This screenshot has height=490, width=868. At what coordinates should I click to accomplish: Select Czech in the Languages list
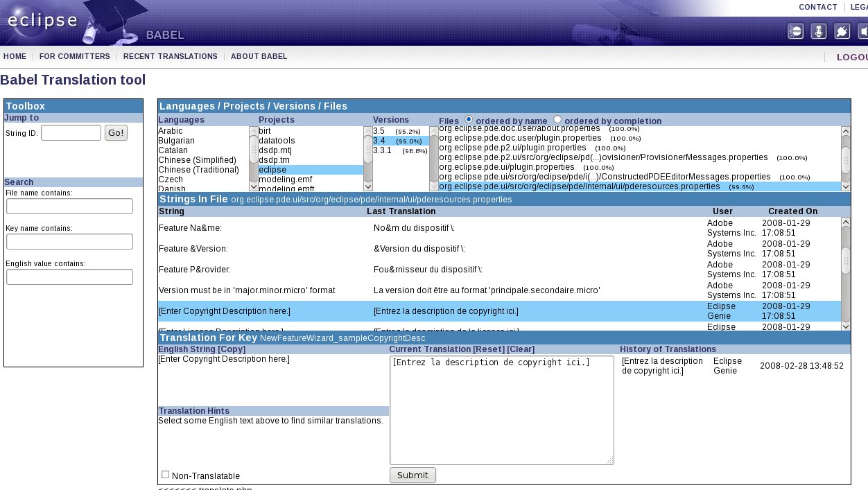click(x=203, y=180)
